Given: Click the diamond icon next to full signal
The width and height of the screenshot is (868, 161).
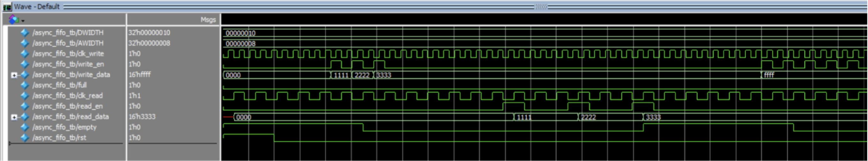Looking at the screenshot, I should (x=25, y=85).
